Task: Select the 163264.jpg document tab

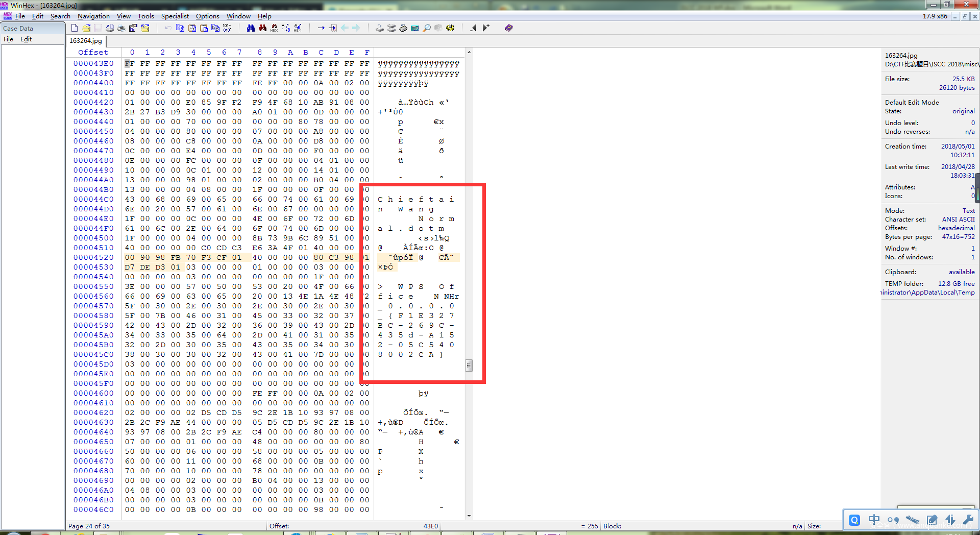Action: tap(86, 41)
